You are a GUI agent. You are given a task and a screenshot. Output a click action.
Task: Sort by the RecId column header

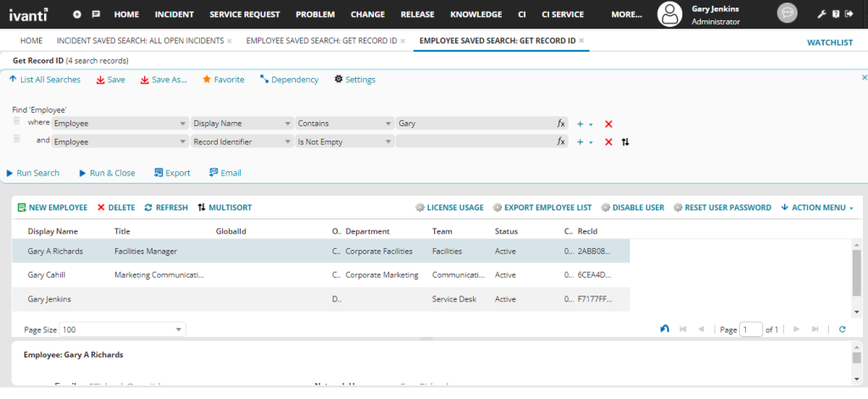[x=588, y=231]
